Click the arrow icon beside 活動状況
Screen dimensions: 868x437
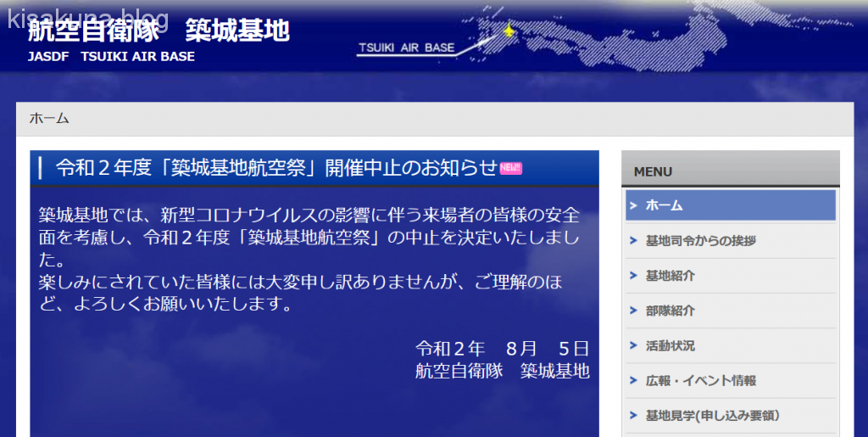coord(634,345)
